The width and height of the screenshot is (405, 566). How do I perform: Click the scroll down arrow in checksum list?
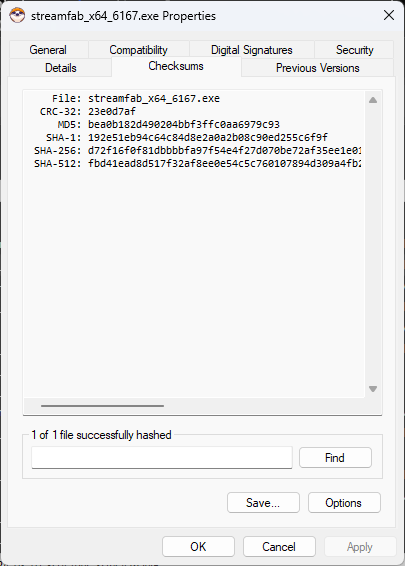(x=373, y=389)
